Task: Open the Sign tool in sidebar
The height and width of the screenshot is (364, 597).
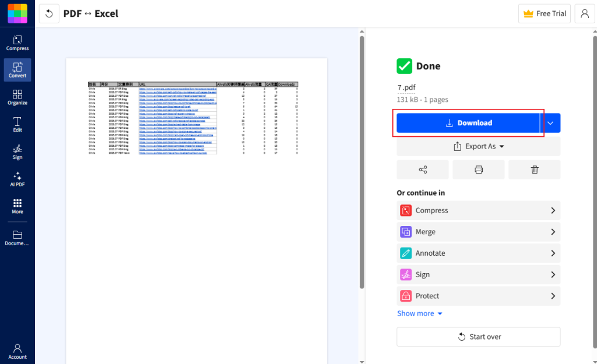Action: (17, 151)
